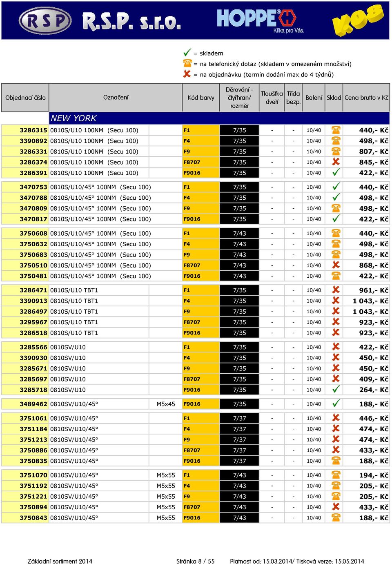Click the price '961,- Kč' for 3286471
Image resolution: width=392 pixels, height=564 pixels.
(374, 290)
